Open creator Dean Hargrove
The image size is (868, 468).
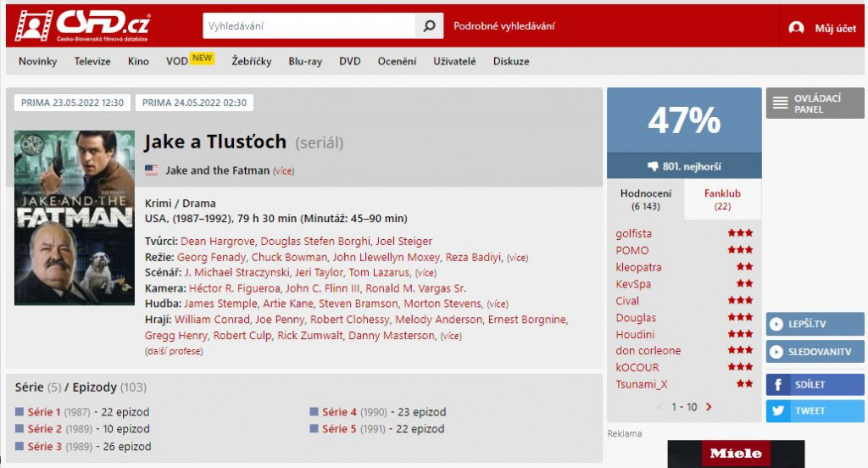coord(218,242)
